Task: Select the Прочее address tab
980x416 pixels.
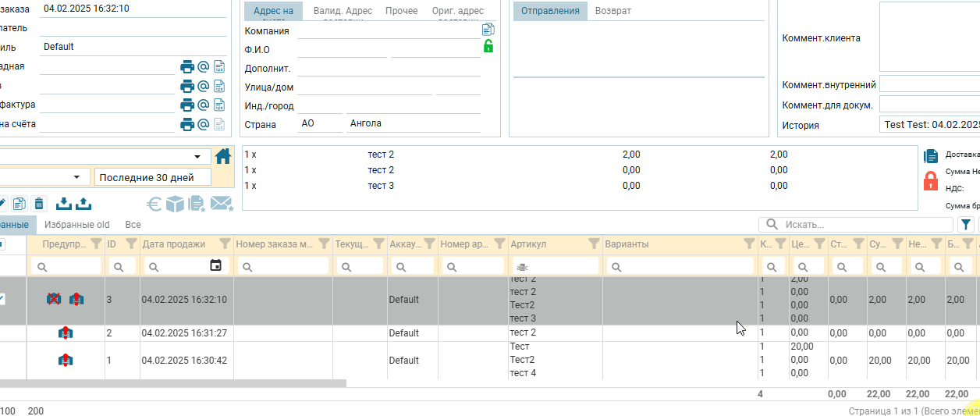Action: 401,11
